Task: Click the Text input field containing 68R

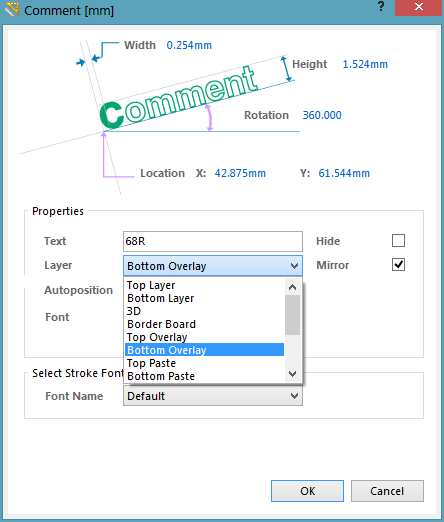Action: pyautogui.click(x=213, y=241)
